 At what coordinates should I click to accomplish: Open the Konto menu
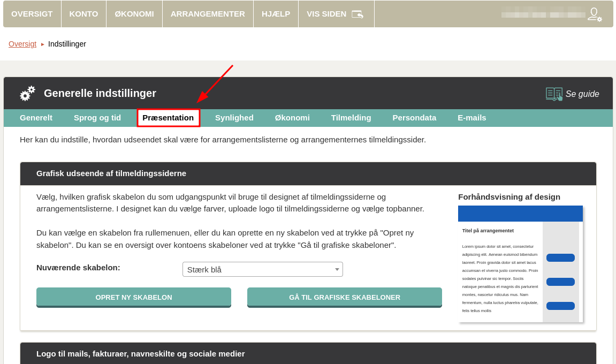(83, 14)
